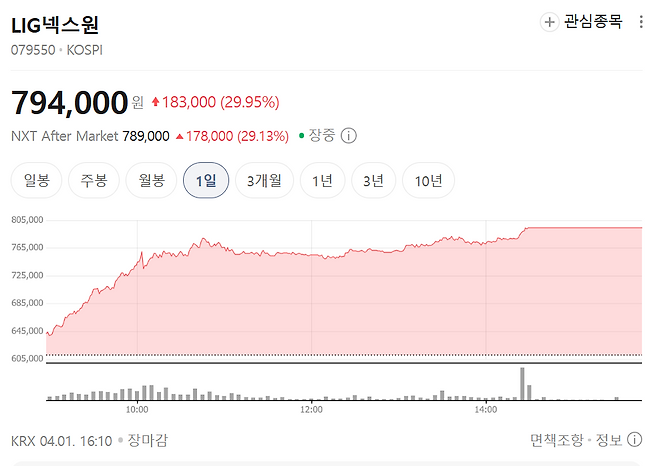
Task: Switch chart to 10년 range
Action: pos(428,181)
